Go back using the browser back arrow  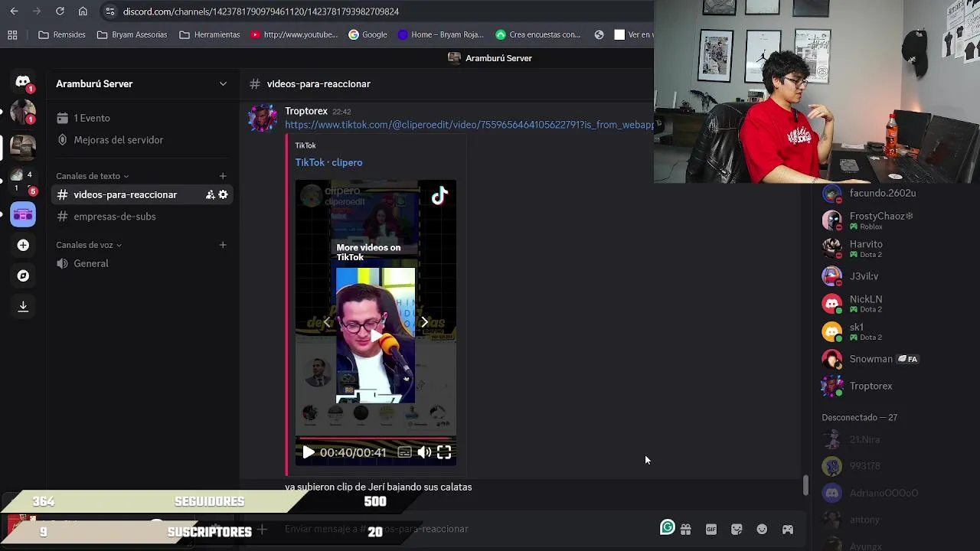tap(14, 11)
